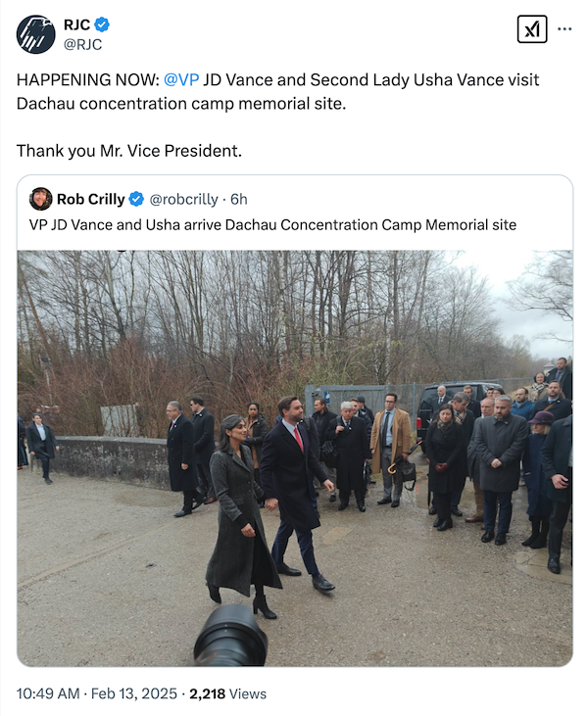
Task: Click the main tweet HAPPENING NOW text
Action: click(277, 92)
